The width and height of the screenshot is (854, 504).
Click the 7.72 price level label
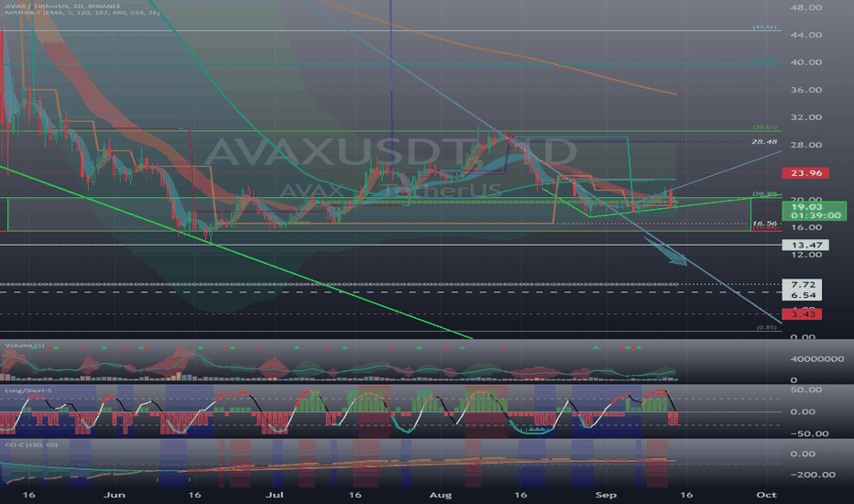(x=803, y=284)
